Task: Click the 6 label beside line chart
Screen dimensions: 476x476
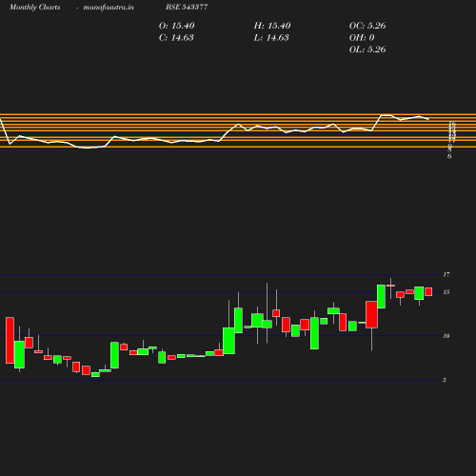Action: [x=449, y=156]
